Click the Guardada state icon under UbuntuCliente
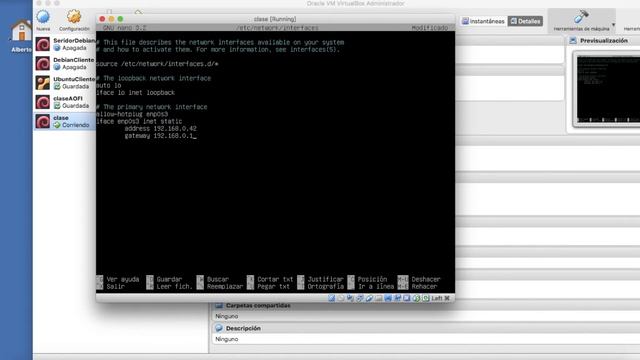This screenshot has height=360, width=640. pos(57,86)
